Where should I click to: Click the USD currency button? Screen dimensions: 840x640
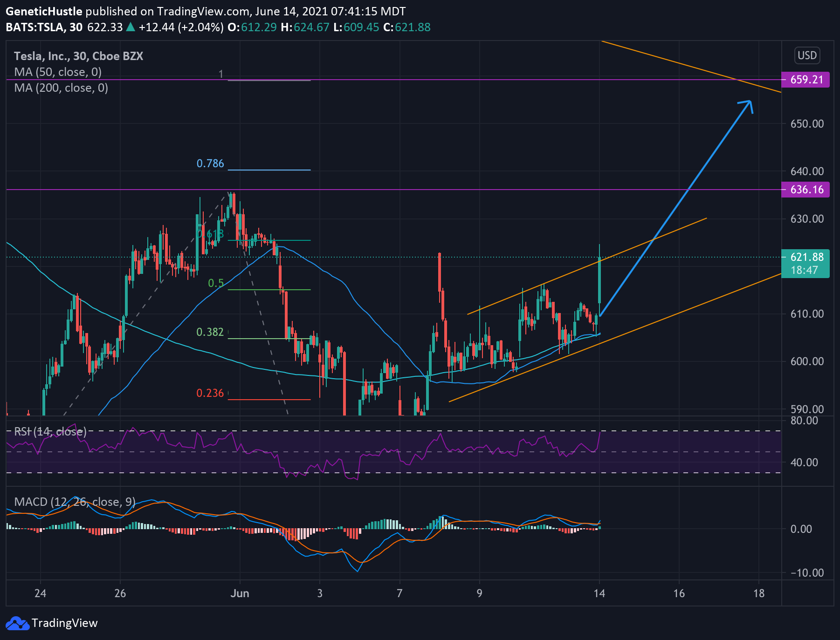click(x=807, y=55)
